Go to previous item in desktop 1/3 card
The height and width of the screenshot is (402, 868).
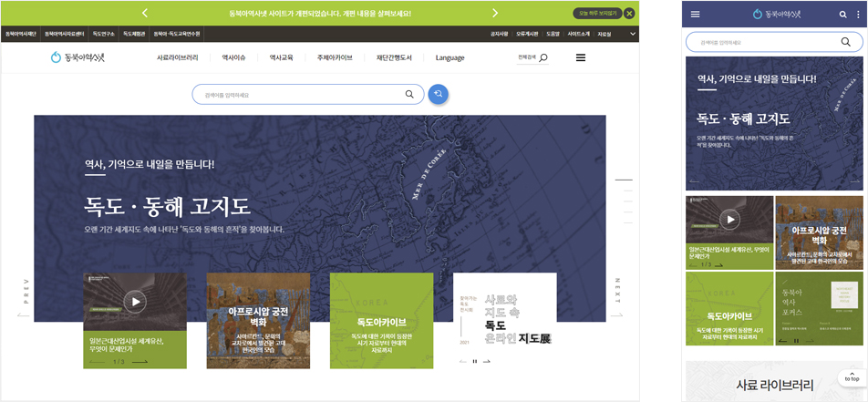click(97, 362)
